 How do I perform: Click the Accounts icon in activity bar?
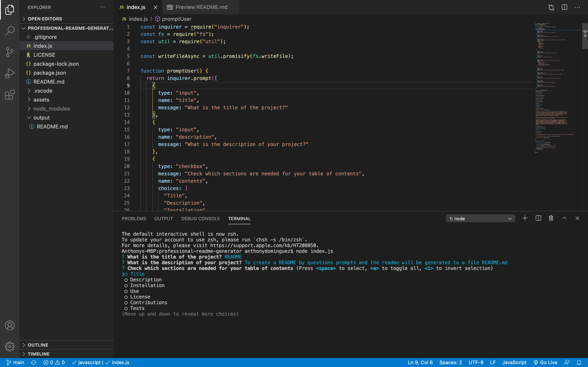[x=10, y=325]
